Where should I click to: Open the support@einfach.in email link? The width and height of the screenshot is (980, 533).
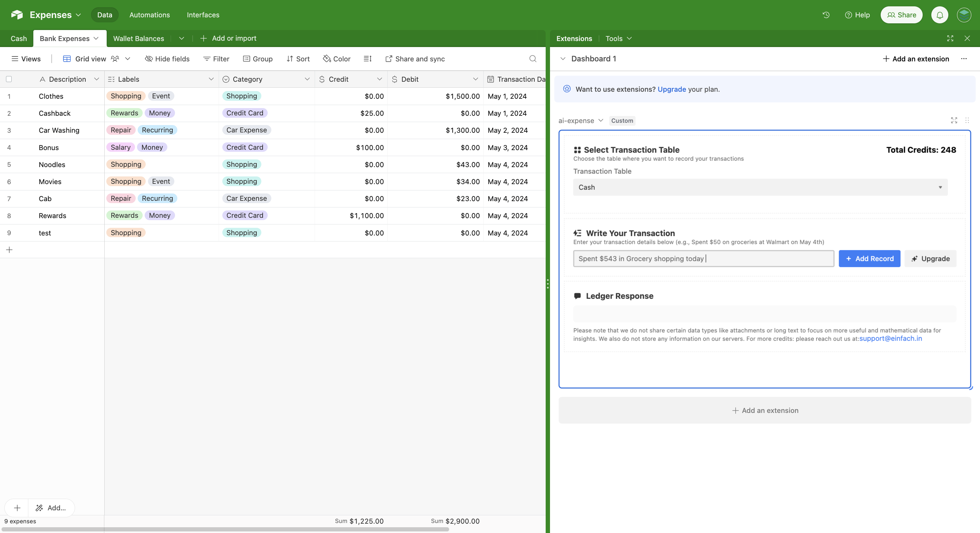pos(890,339)
